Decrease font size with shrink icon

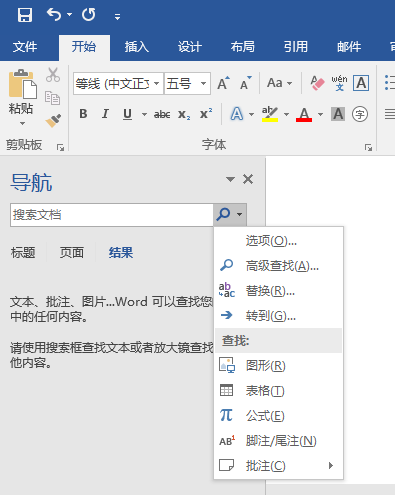tap(246, 83)
